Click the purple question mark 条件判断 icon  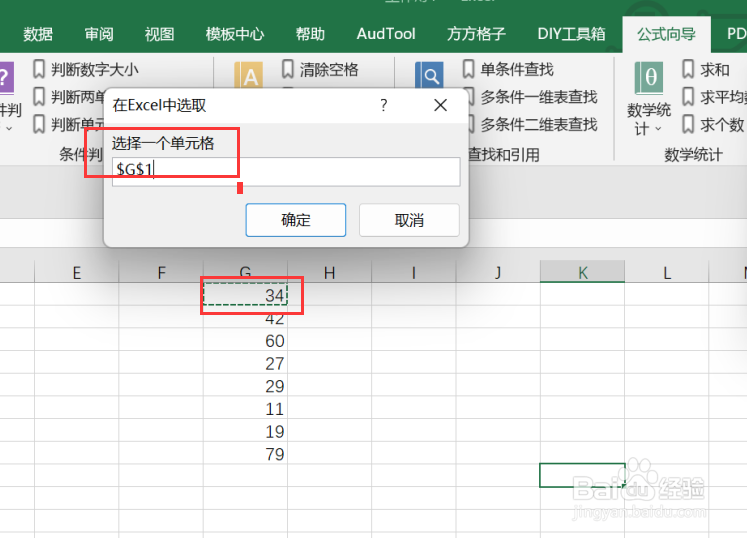pos(6,77)
